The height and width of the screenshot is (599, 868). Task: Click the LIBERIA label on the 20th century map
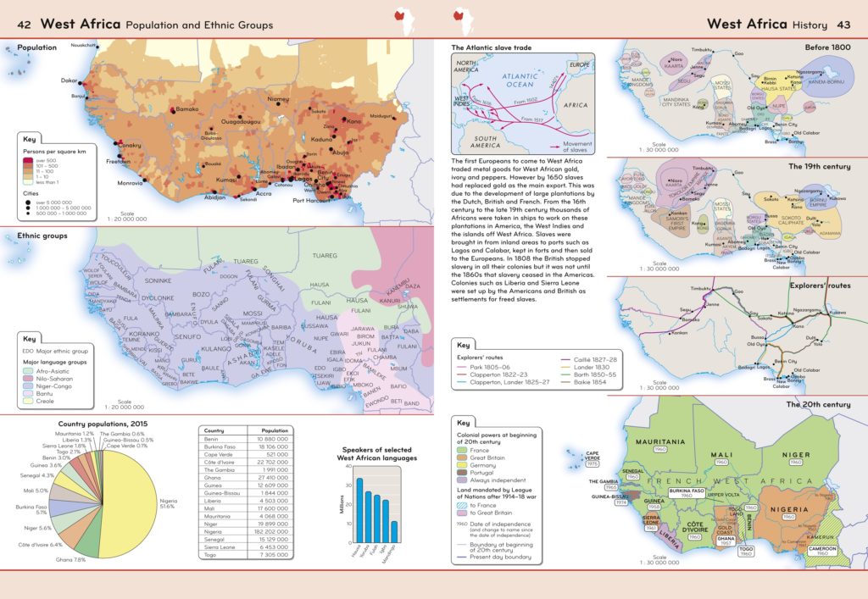(669, 539)
